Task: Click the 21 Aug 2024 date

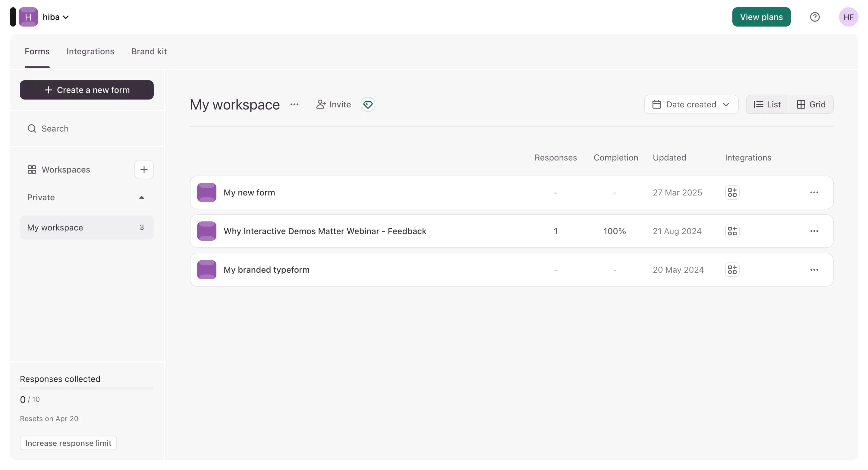Action: pyautogui.click(x=677, y=231)
